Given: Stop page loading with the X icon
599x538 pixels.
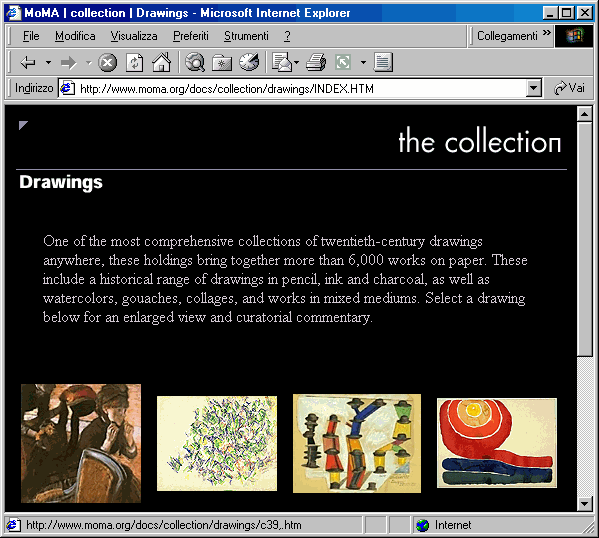Looking at the screenshot, I should click(107, 62).
